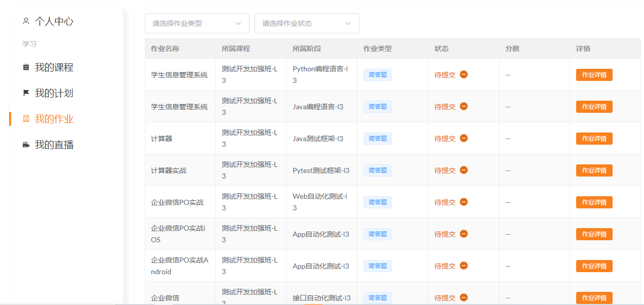644x305 pixels.
Task: Click 作业详情 button for Java编程语言 row
Action: tap(594, 107)
